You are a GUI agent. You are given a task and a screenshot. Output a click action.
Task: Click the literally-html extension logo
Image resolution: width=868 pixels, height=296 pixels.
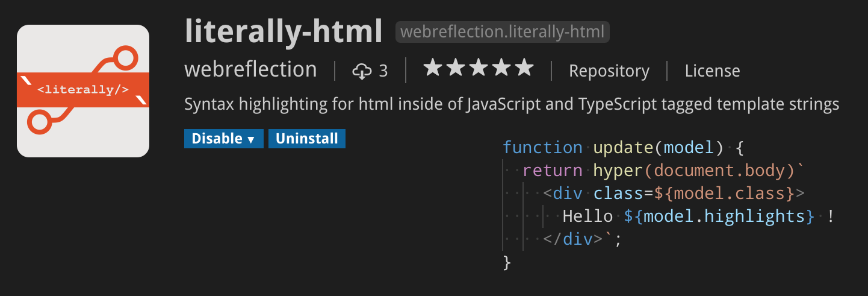click(83, 91)
